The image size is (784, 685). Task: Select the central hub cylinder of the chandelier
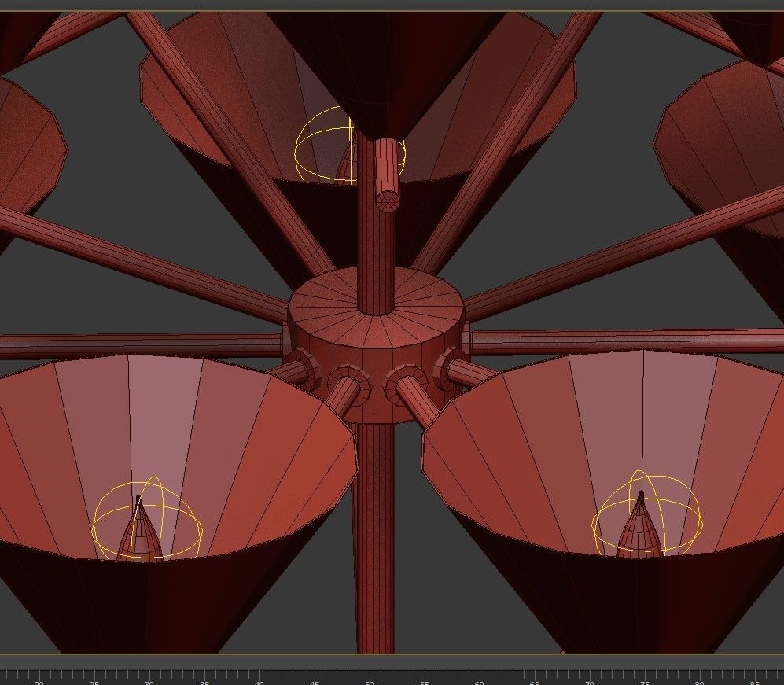tap(376, 344)
